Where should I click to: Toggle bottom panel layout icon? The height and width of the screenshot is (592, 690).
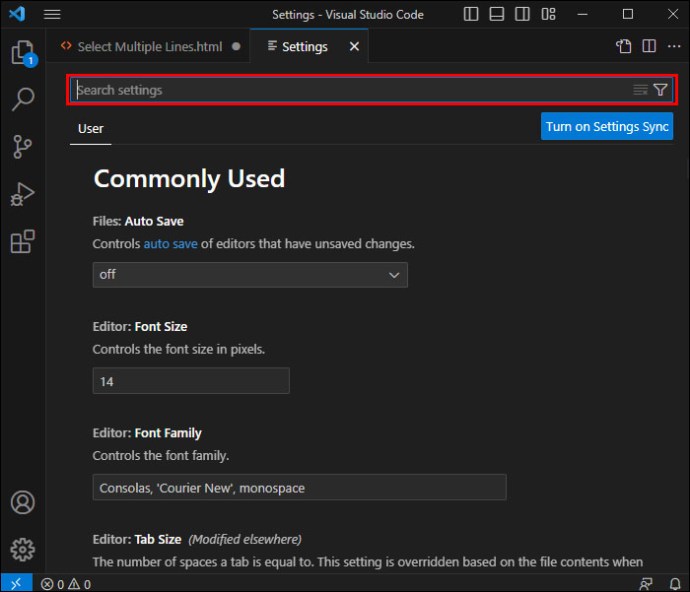point(497,14)
